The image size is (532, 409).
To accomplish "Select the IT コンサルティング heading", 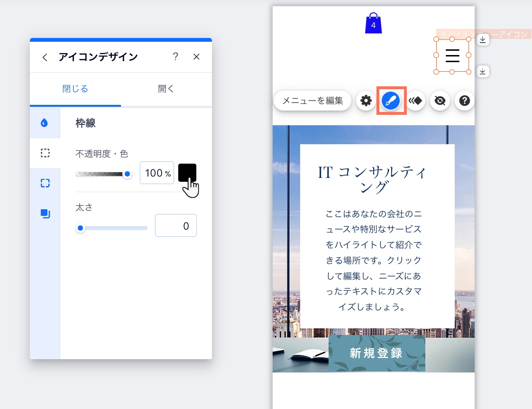I will (x=373, y=179).
